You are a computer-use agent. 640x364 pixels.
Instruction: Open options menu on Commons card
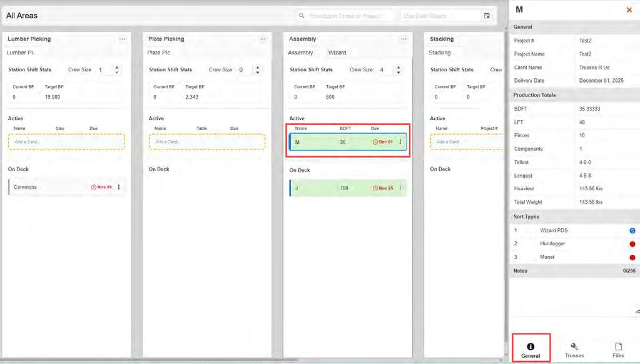point(119,187)
